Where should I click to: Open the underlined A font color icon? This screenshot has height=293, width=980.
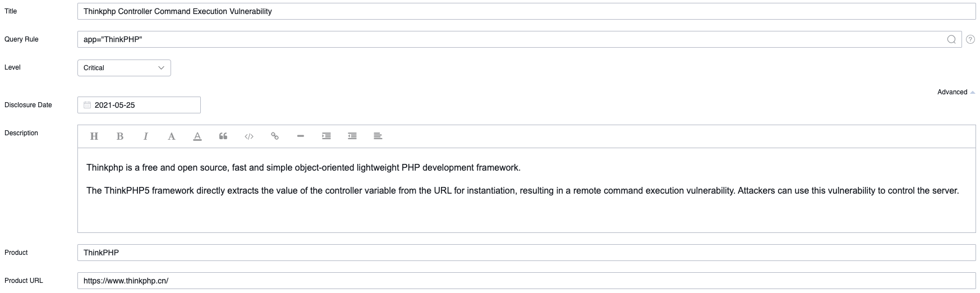(197, 136)
